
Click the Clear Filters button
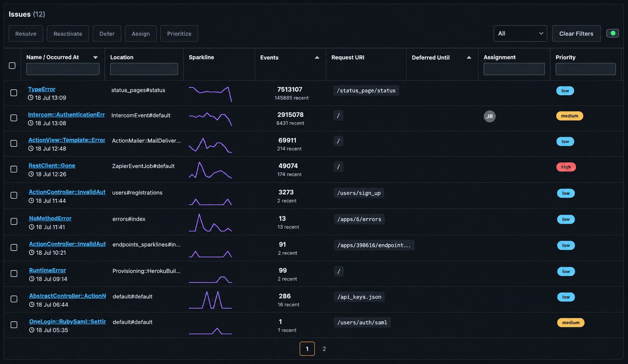pos(576,34)
